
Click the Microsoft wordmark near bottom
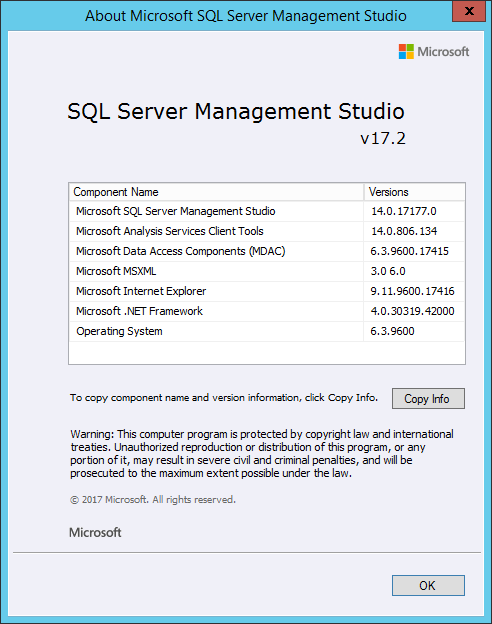(95, 532)
